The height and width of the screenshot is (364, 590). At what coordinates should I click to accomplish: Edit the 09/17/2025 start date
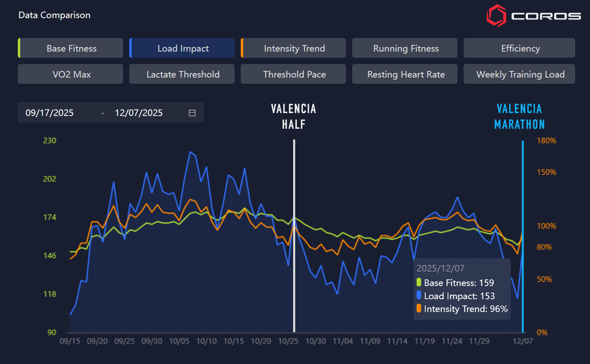click(x=50, y=113)
